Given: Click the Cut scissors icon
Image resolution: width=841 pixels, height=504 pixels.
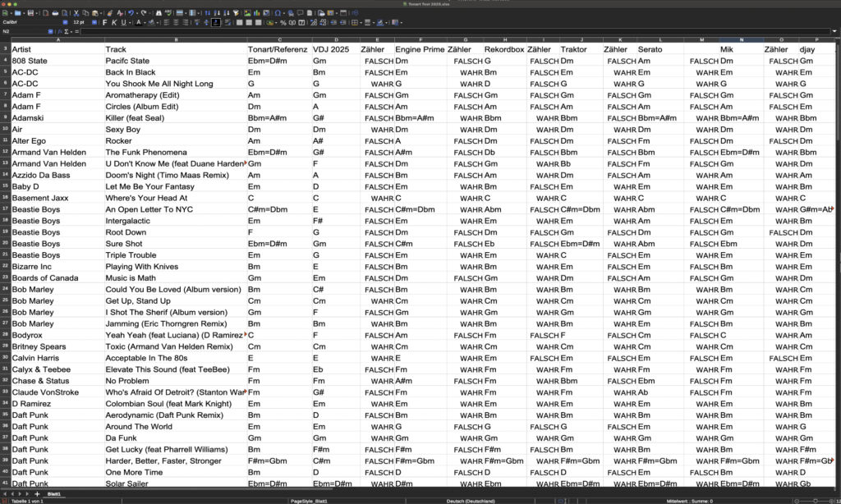Looking at the screenshot, I should click(76, 13).
